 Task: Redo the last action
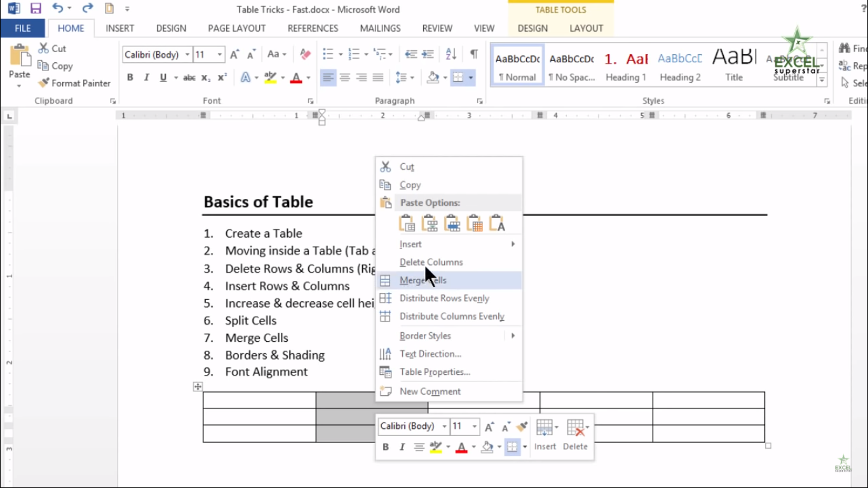[x=88, y=9]
